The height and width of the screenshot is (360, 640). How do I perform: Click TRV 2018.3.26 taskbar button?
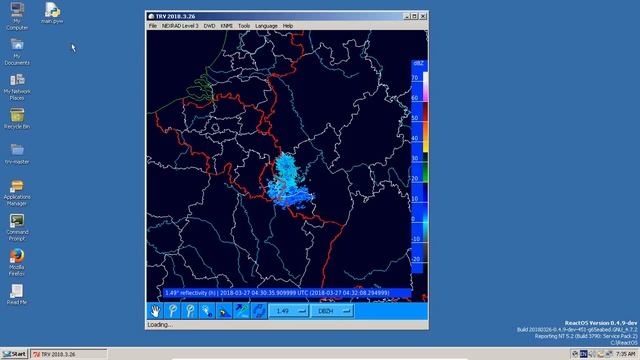(x=69, y=354)
